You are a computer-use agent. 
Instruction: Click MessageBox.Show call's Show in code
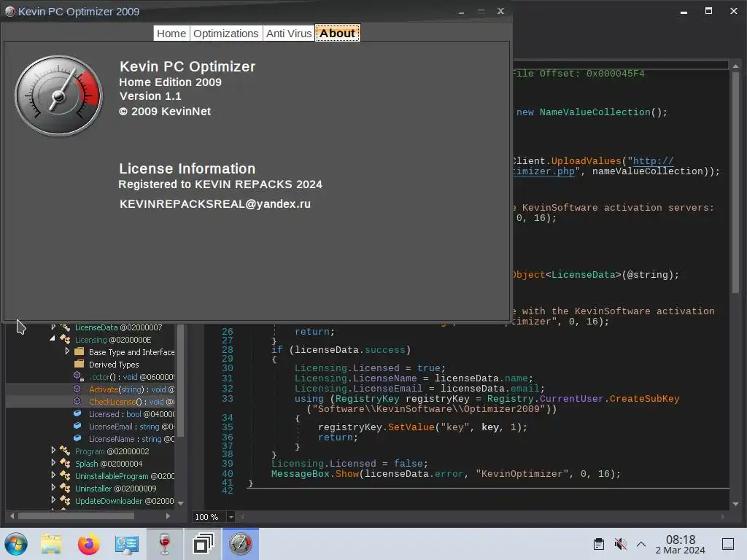coord(347,474)
